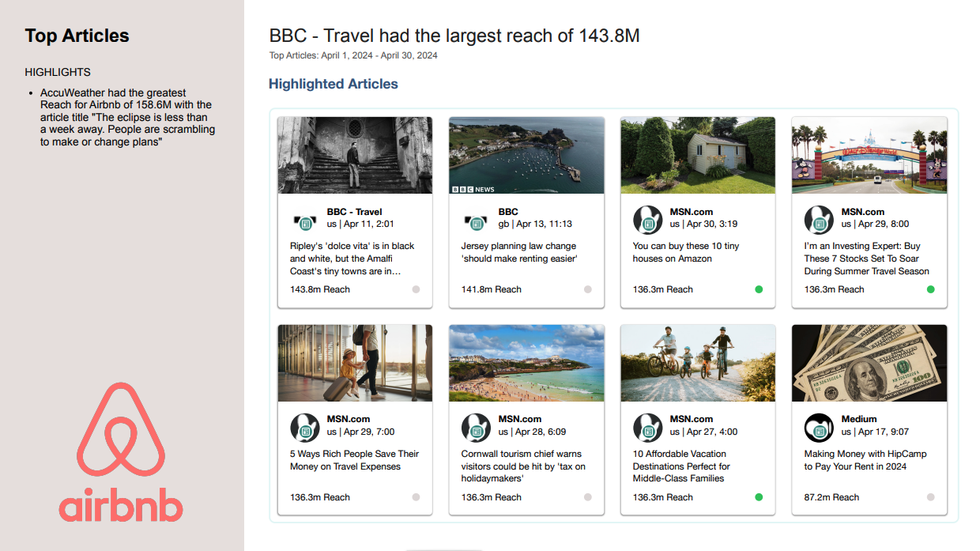980x551 pixels.
Task: Click green sentiment dot on Affordable Vacation card
Action: (x=759, y=497)
